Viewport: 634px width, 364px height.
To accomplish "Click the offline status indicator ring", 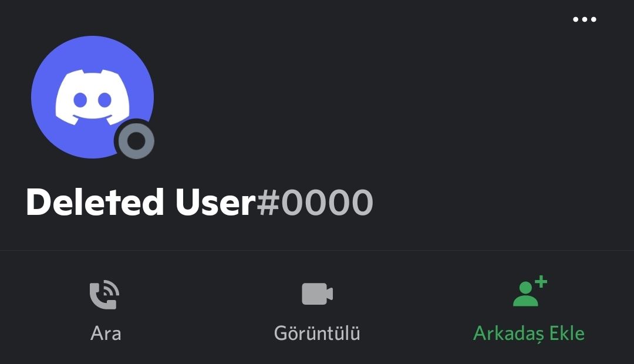I will pos(136,141).
